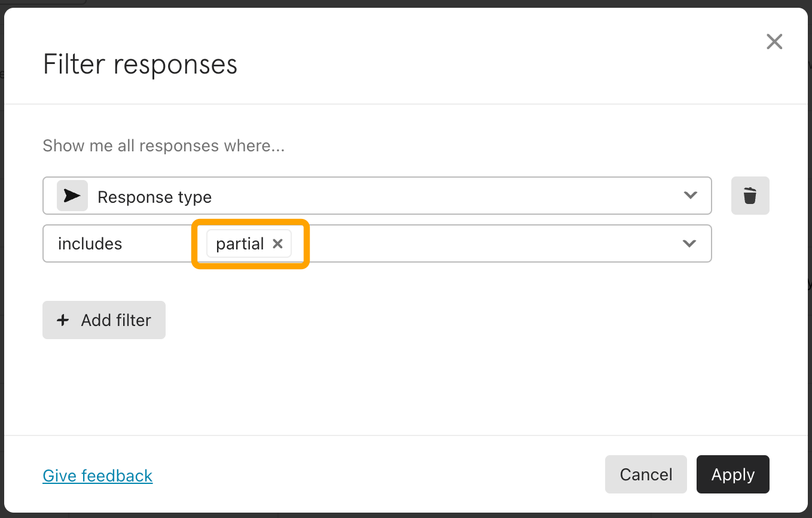The width and height of the screenshot is (812, 518).
Task: Close the Filter responses dialog
Action: [x=774, y=41]
